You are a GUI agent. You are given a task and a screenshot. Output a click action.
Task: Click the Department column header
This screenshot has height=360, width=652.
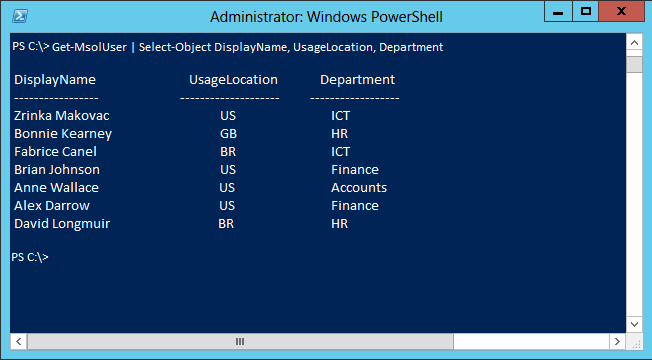pyautogui.click(x=357, y=79)
